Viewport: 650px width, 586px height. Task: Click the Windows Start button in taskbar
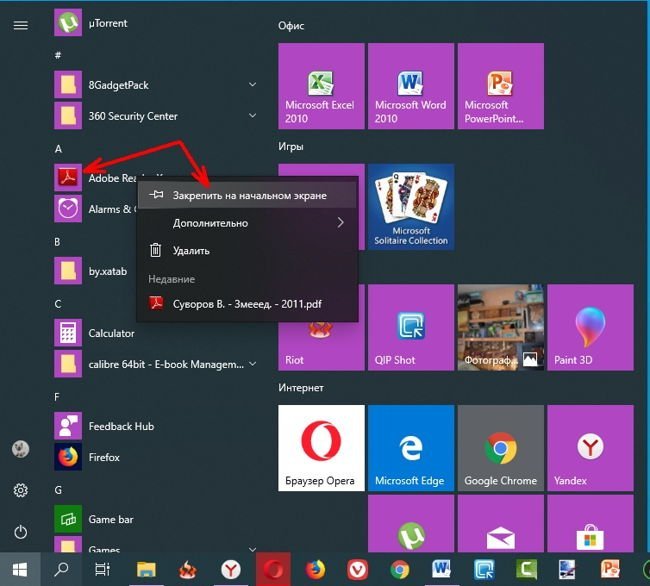(20, 569)
